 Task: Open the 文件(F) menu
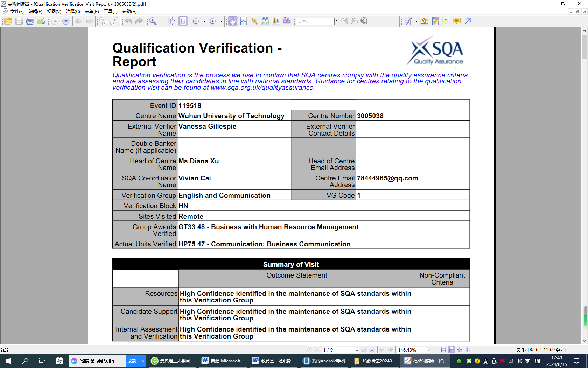pyautogui.click(x=17, y=12)
